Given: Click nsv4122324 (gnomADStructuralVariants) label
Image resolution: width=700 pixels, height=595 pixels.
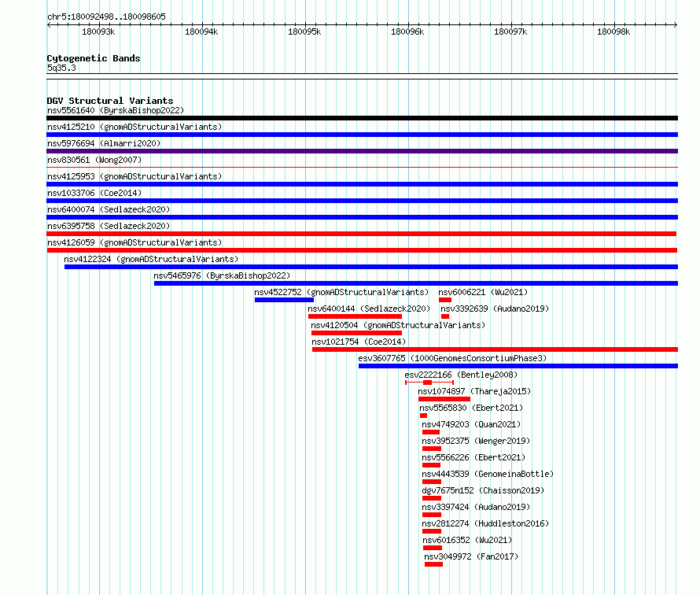Looking at the screenshot, I should [x=151, y=259].
